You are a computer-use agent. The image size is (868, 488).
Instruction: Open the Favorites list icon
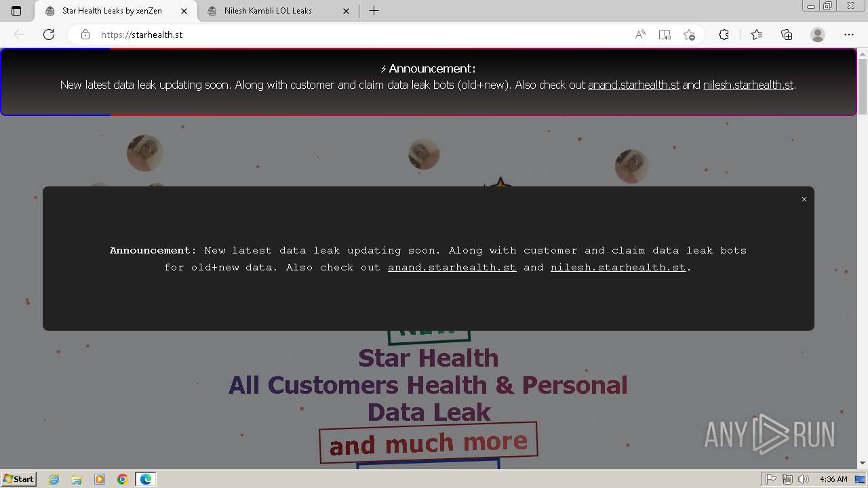757,35
